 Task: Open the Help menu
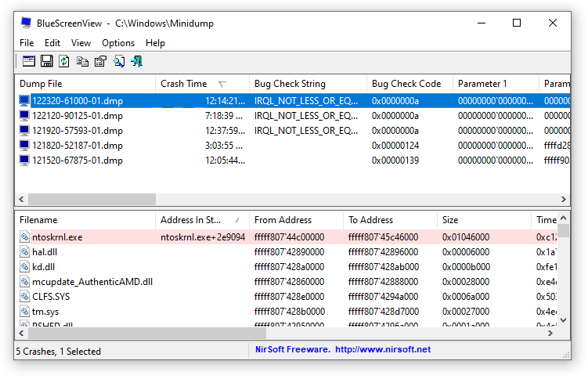click(x=155, y=43)
